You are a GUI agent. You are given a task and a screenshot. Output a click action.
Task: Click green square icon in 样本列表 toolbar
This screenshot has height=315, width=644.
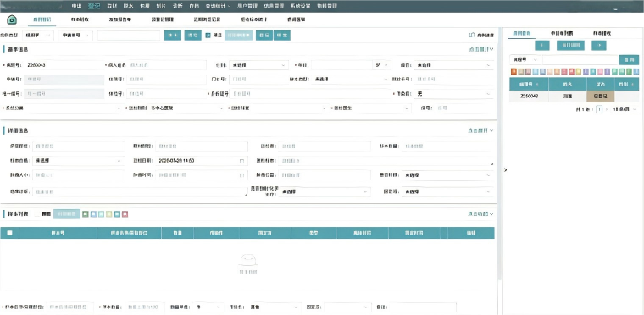(86, 214)
